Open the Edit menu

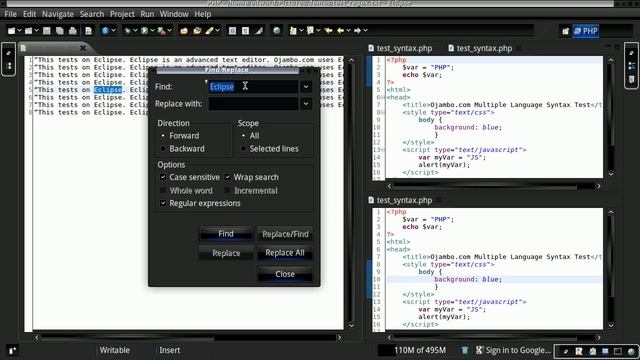[x=29, y=14]
